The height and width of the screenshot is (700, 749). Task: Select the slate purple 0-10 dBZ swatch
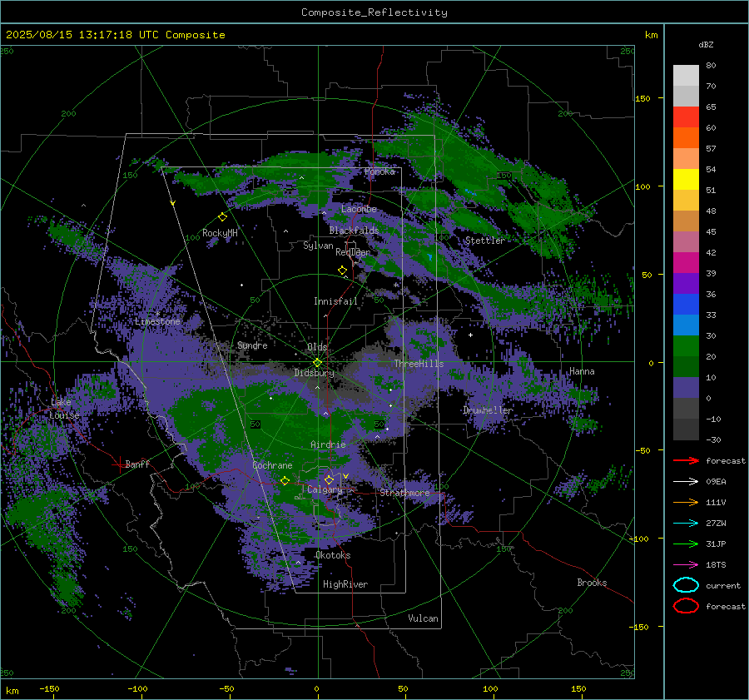point(686,388)
